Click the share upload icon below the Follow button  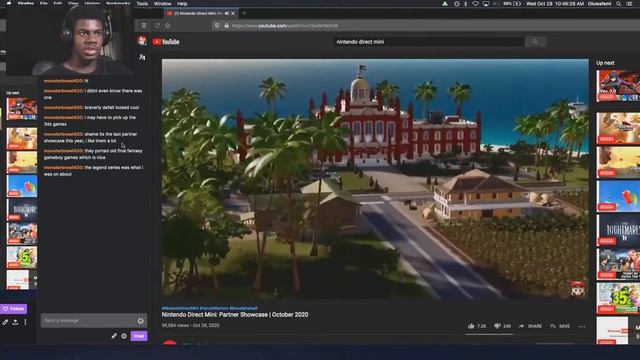tap(15, 322)
